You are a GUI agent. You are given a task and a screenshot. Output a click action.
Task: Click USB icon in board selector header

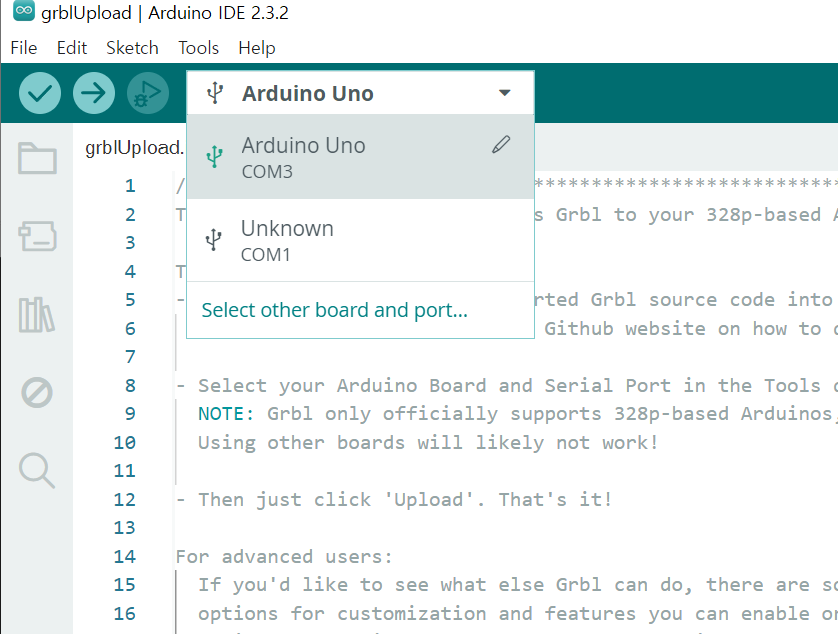coord(215,93)
